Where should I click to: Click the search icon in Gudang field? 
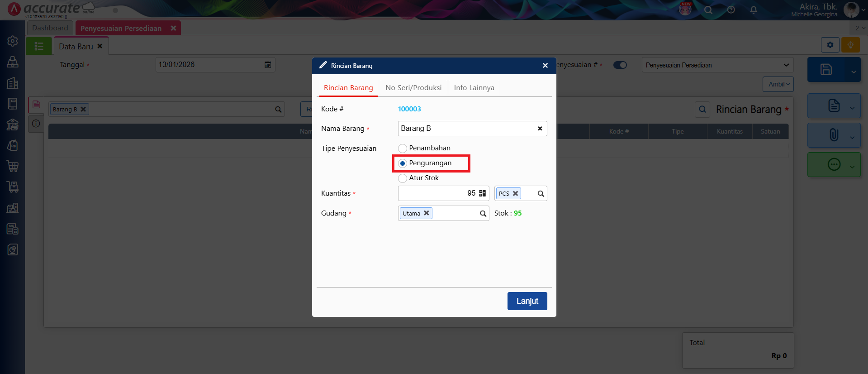tap(483, 213)
